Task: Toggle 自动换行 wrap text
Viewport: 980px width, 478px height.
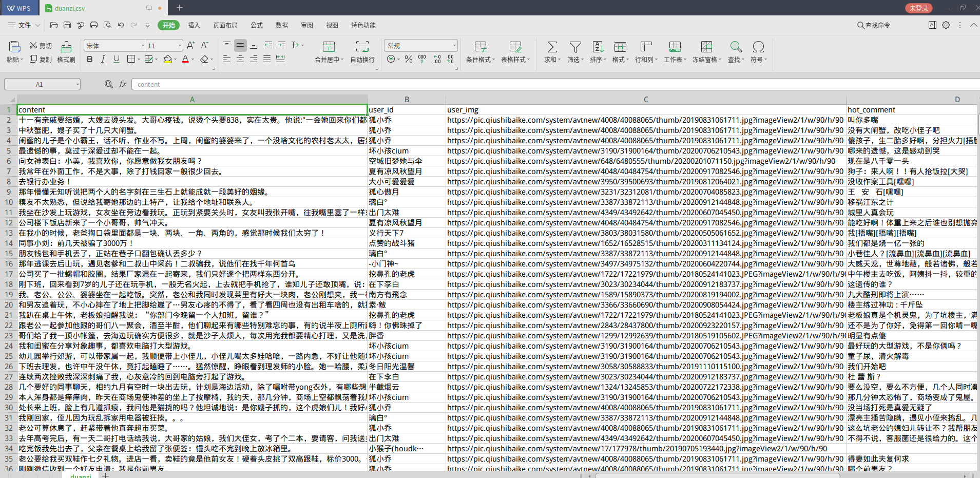Action: point(362,52)
